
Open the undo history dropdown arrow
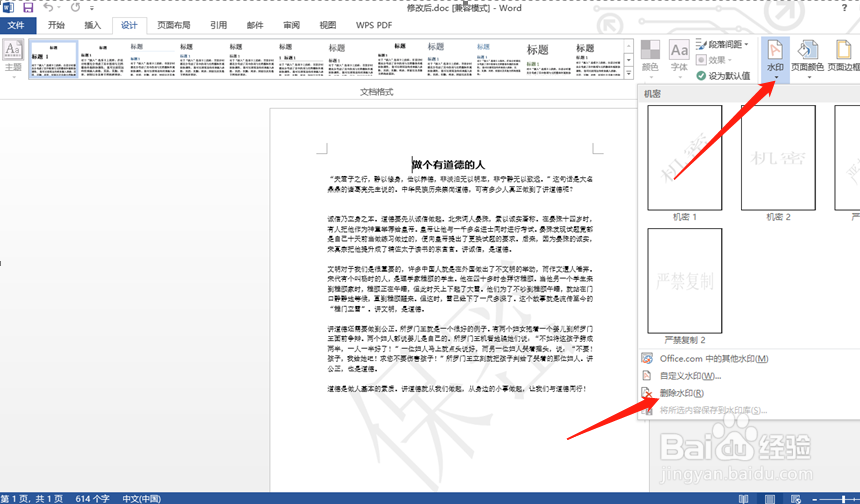59,8
